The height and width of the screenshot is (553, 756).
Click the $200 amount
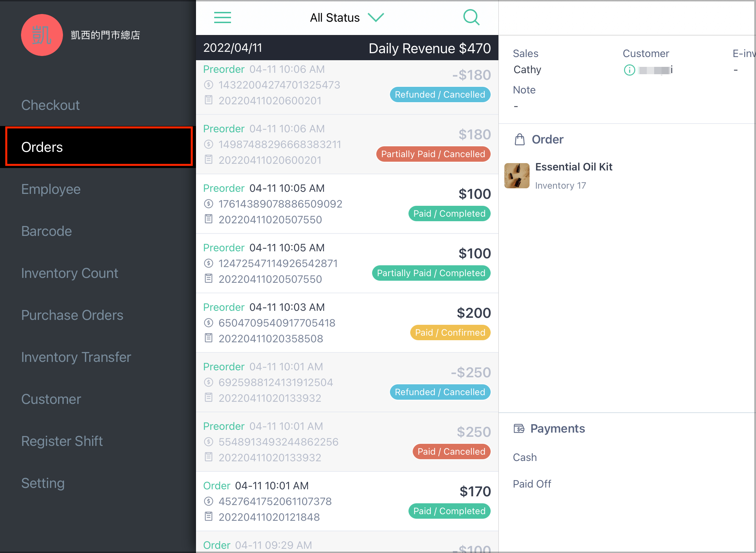click(x=474, y=313)
